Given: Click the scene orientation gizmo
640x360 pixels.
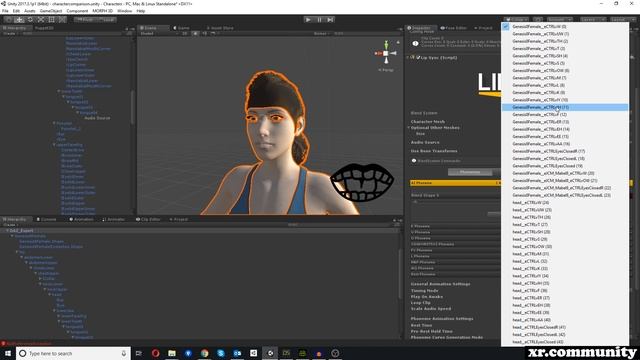Looking at the screenshot, I should (386, 53).
